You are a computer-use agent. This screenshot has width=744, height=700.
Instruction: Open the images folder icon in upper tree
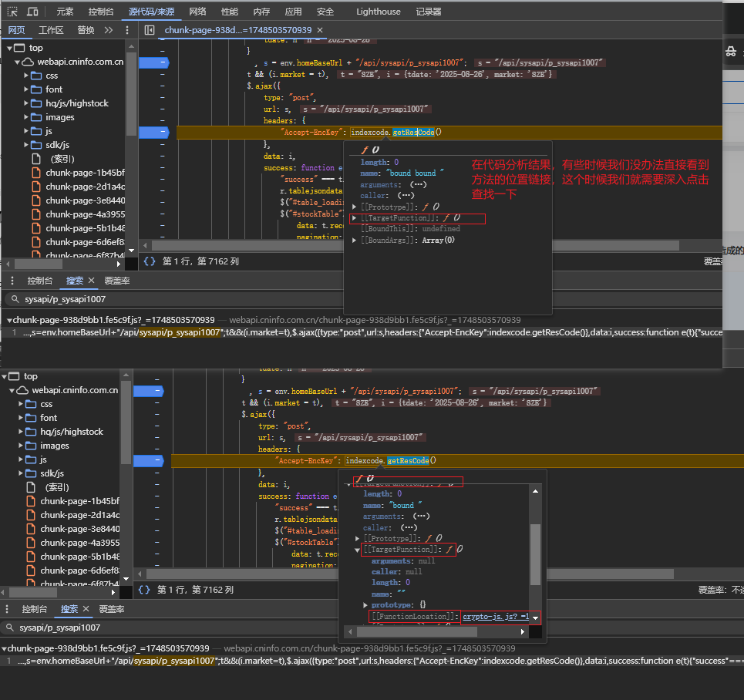click(36, 117)
